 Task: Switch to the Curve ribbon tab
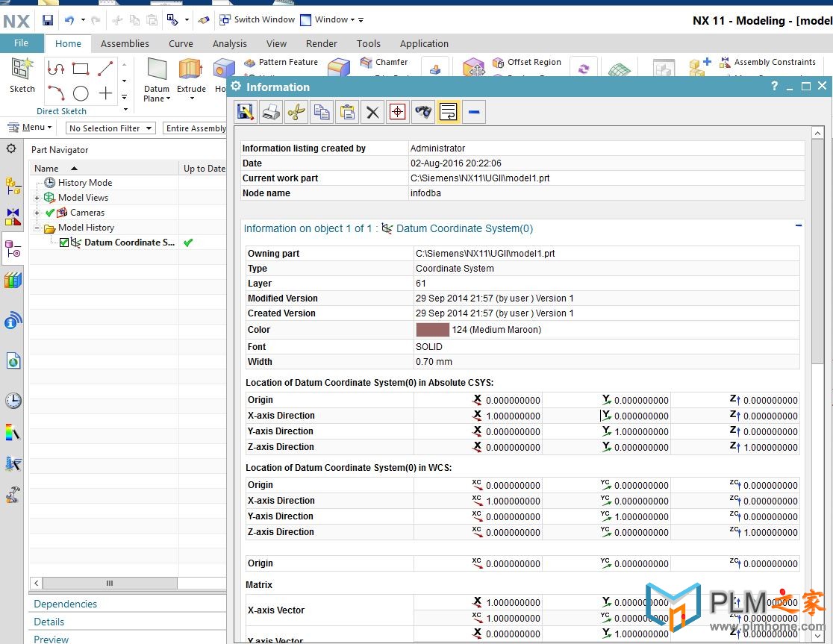pyautogui.click(x=181, y=43)
